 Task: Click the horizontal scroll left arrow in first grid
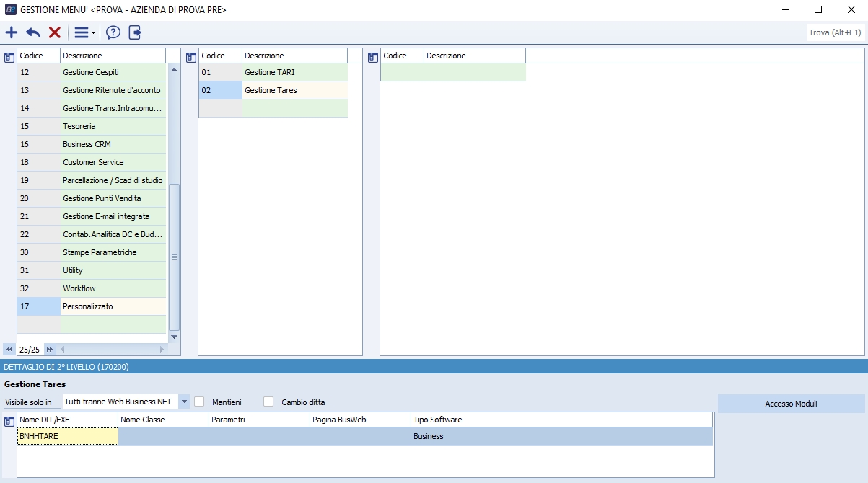(x=62, y=349)
